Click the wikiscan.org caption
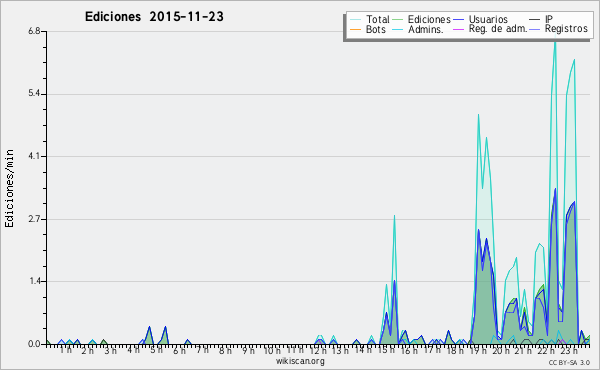Image resolution: width=600 pixels, height=370 pixels. [x=300, y=361]
